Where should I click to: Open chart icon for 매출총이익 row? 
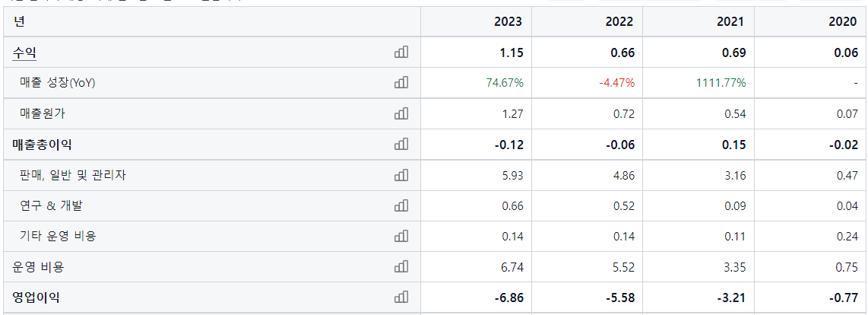tap(401, 145)
